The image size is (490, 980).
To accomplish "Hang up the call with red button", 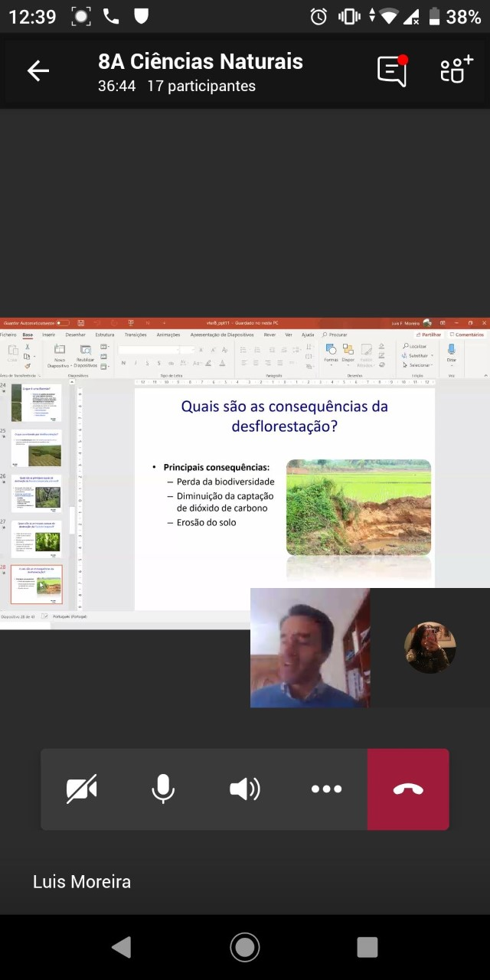I will coord(408,789).
